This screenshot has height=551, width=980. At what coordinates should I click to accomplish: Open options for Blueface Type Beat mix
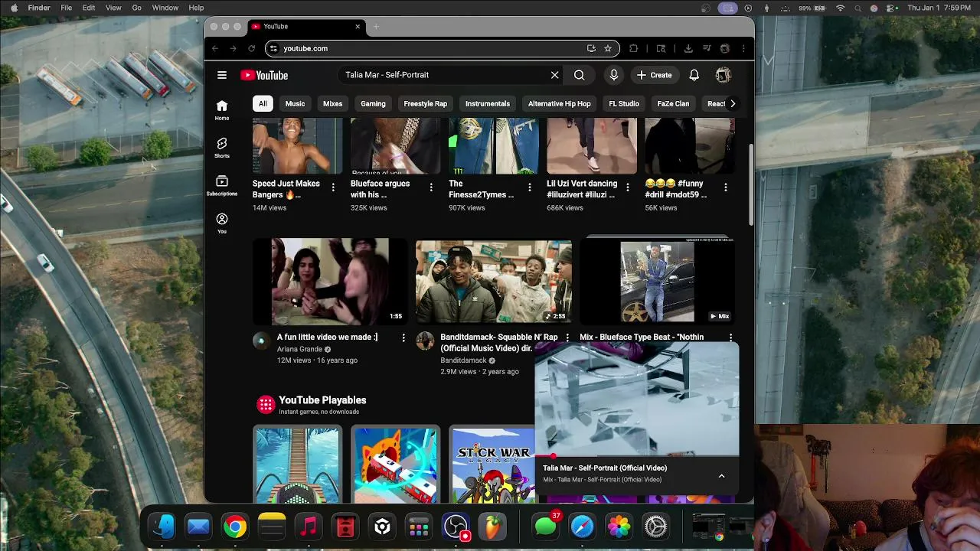coord(730,337)
